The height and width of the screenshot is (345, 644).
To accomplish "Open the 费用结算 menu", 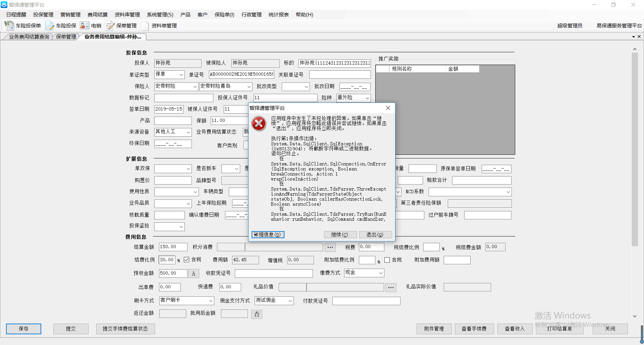I will click(97, 14).
